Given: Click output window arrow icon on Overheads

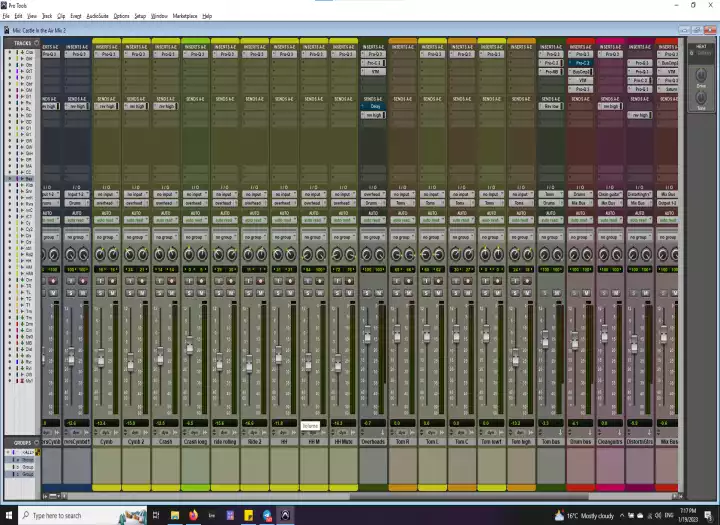Looking at the screenshot, I should (x=382, y=433).
